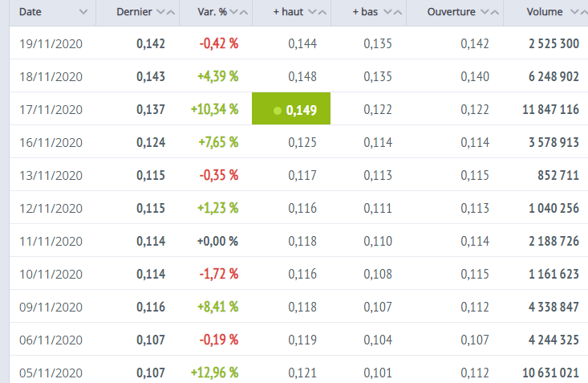Click variation +12,96 % value
The image size is (588, 383).
coord(214,373)
